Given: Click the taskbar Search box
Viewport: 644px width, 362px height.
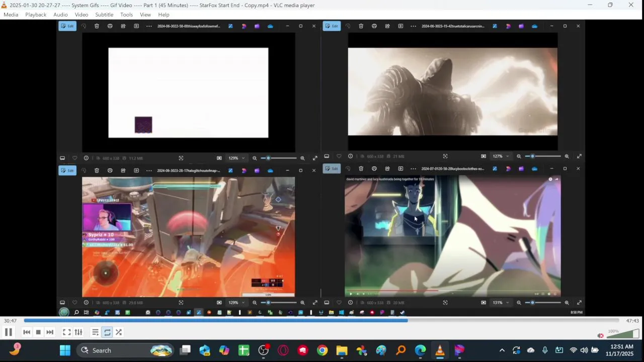Looking at the screenshot, I should 126,350.
